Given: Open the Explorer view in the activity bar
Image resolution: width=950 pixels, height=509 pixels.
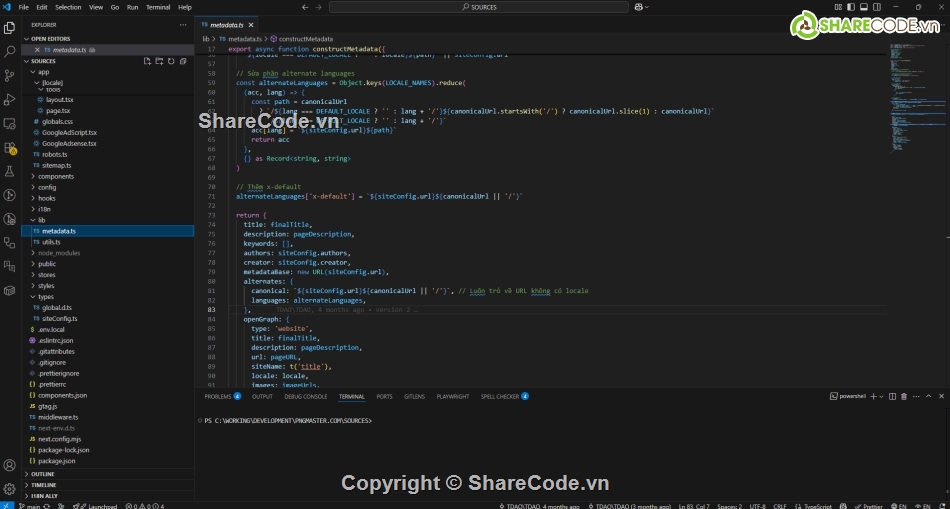Looking at the screenshot, I should tap(9, 28).
